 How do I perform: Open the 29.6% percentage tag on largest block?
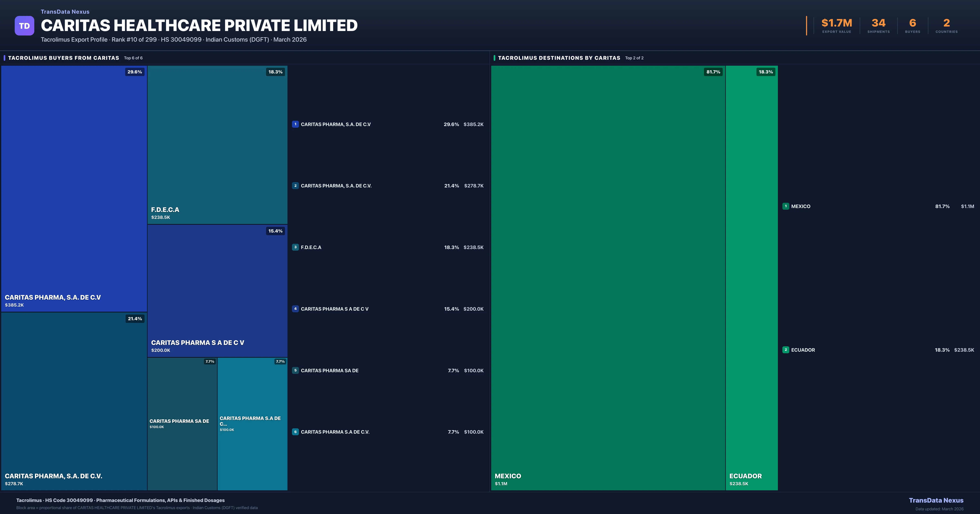tap(134, 71)
